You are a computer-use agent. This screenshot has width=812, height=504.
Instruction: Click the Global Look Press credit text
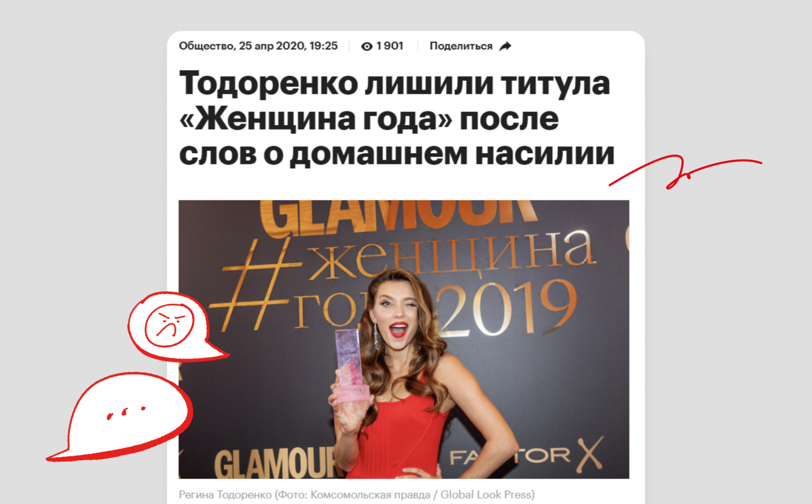pos(485,494)
